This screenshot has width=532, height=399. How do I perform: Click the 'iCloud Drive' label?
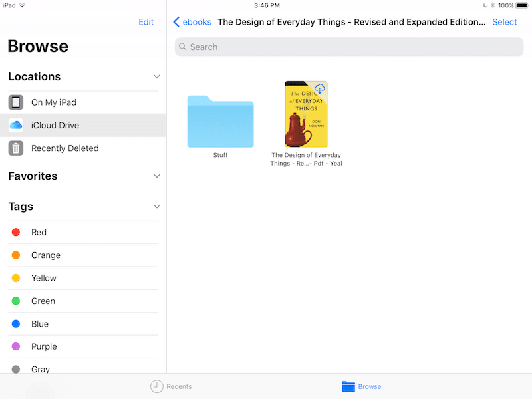[x=55, y=125]
